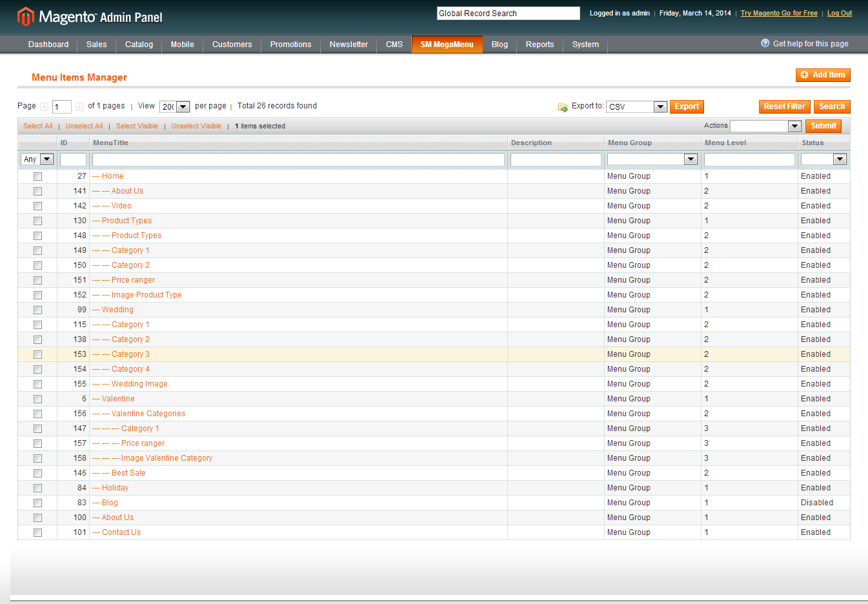Viewport: 868px width, 604px height.
Task: Click the next page arrow icon
Action: click(79, 106)
